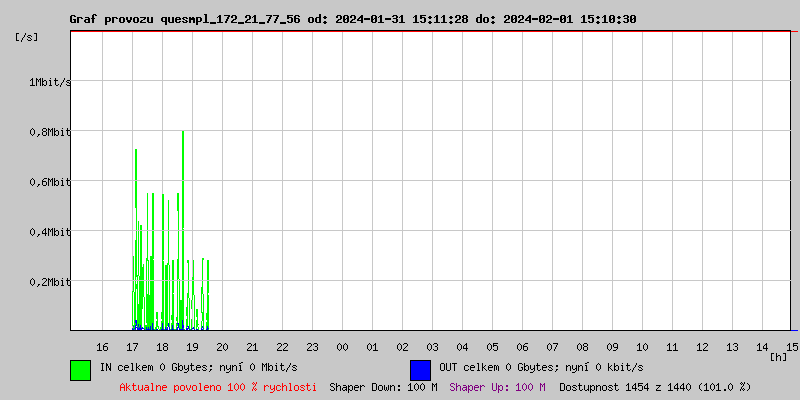Click the hour 17 mark on time axis

coord(132,347)
